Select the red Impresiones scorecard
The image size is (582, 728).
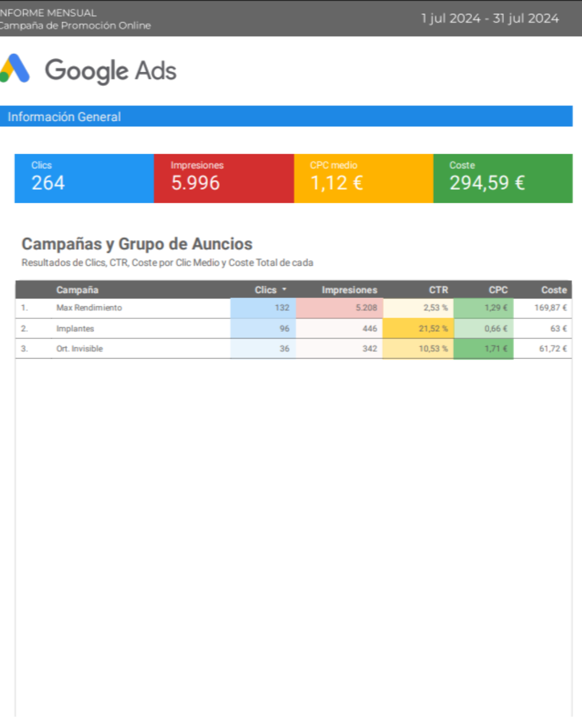pos(224,178)
